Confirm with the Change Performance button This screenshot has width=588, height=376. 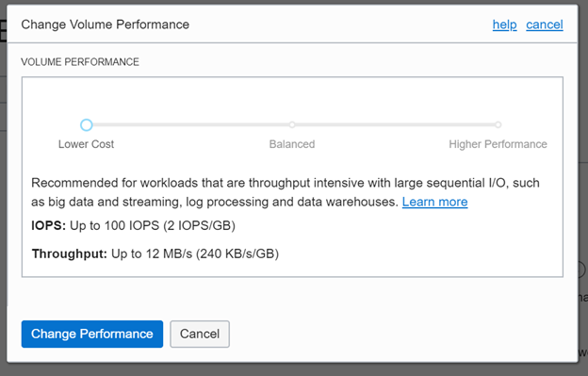click(x=92, y=334)
